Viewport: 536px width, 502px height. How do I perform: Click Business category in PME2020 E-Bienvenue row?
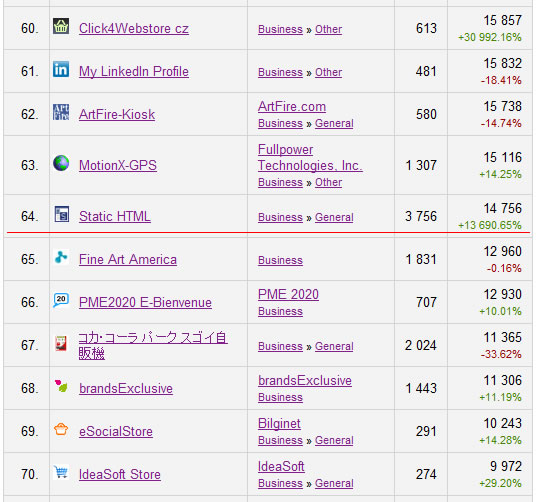pos(280,312)
